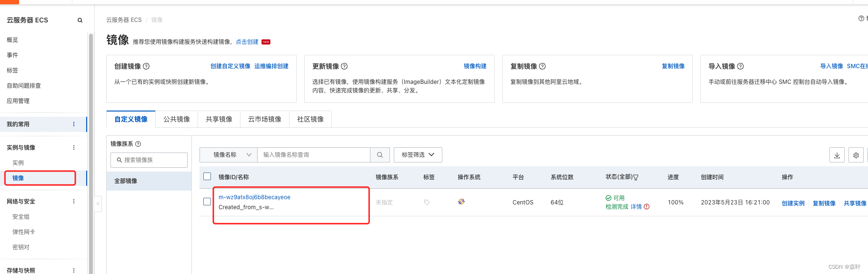Screen dimensions: 868x274
Task: Select 全部镜像 in the family list
Action: [149, 181]
